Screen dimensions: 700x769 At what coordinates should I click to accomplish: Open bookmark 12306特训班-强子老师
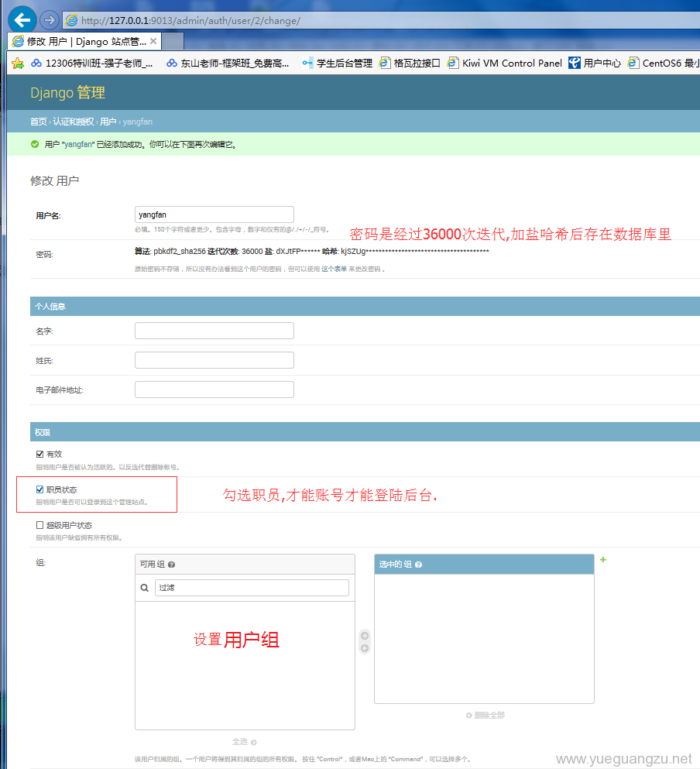tap(92, 63)
